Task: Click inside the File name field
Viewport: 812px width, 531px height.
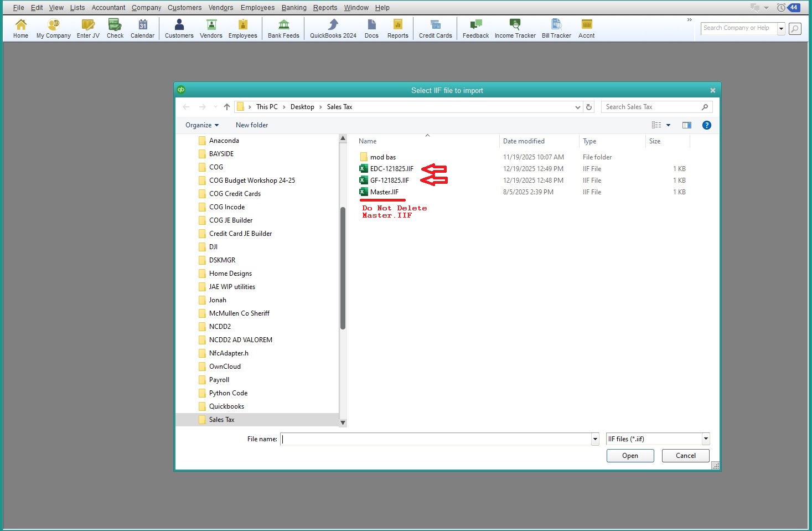Action: tap(437, 439)
